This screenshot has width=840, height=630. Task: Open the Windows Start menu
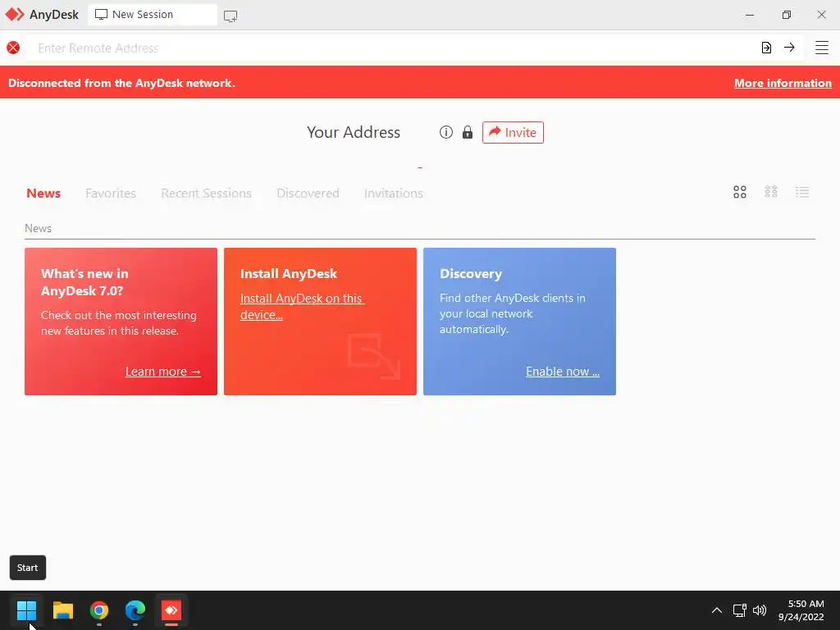click(x=26, y=609)
